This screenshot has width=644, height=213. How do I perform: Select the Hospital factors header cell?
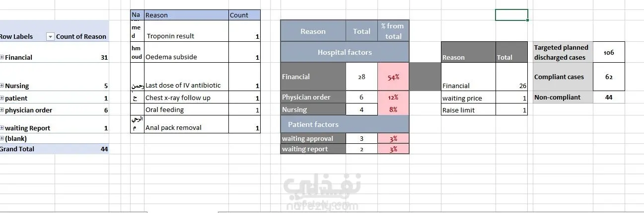tap(345, 52)
